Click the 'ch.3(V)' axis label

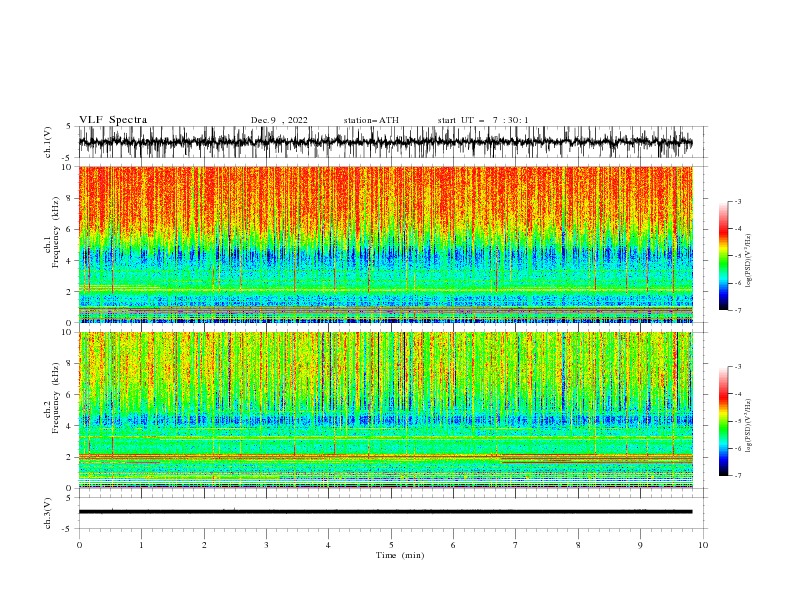point(48,513)
